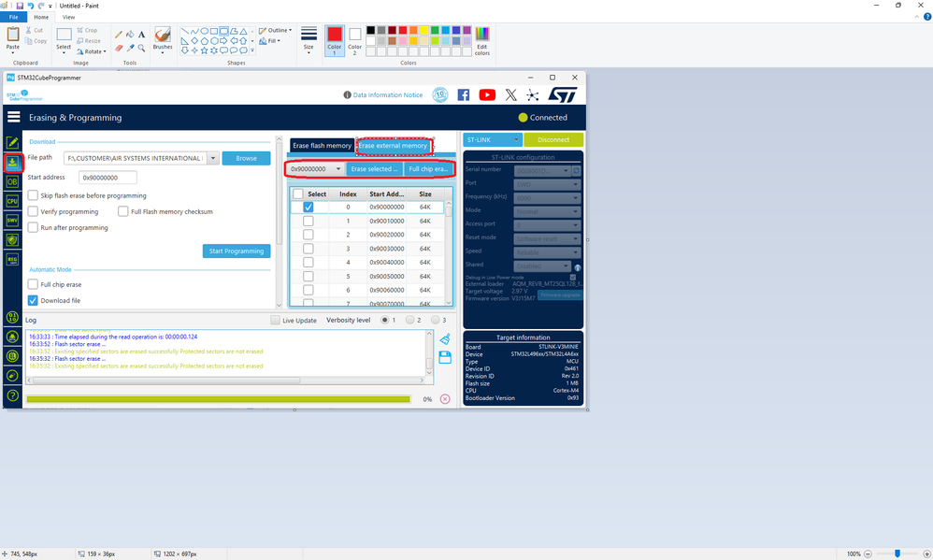The width and height of the screenshot is (933, 560).
Task: Open the help question mark sidebar icon
Action: [12, 395]
